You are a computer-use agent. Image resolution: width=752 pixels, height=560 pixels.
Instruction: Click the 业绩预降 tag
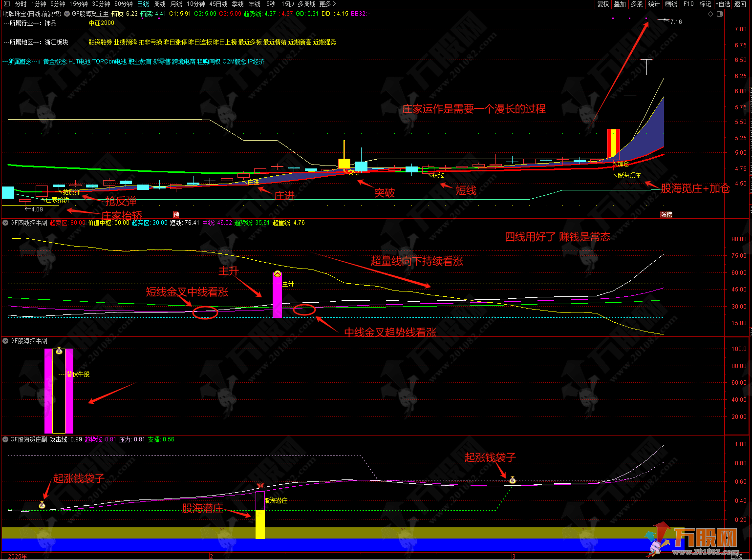[x=125, y=42]
